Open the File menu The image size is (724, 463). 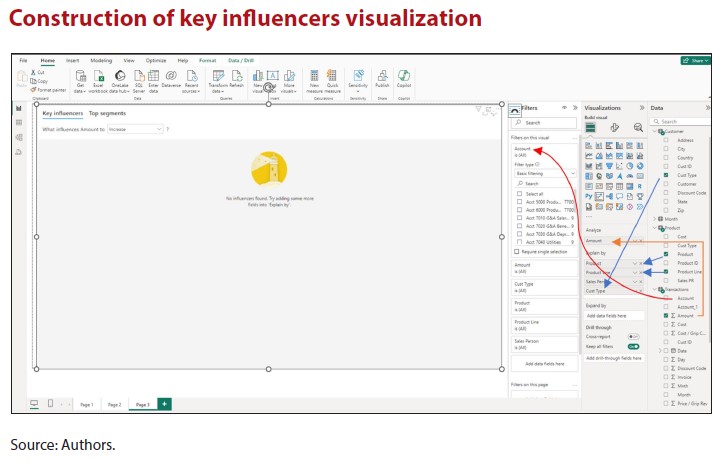(x=23, y=60)
